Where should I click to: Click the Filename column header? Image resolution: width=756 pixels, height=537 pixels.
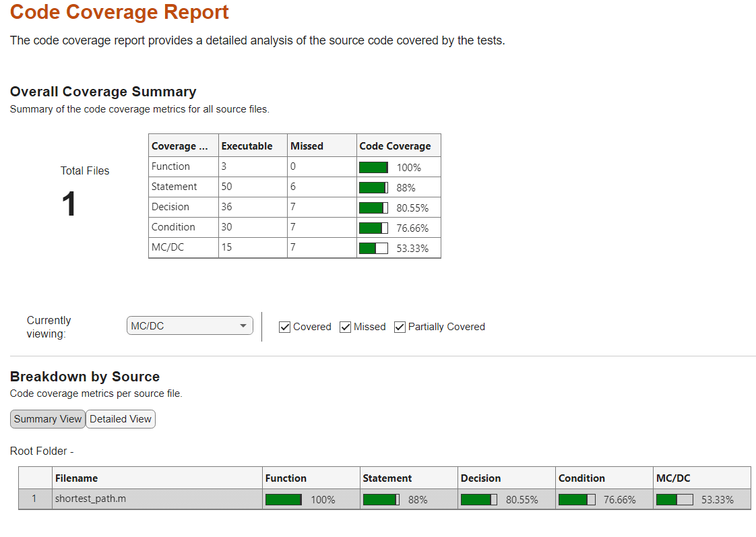[x=77, y=478]
